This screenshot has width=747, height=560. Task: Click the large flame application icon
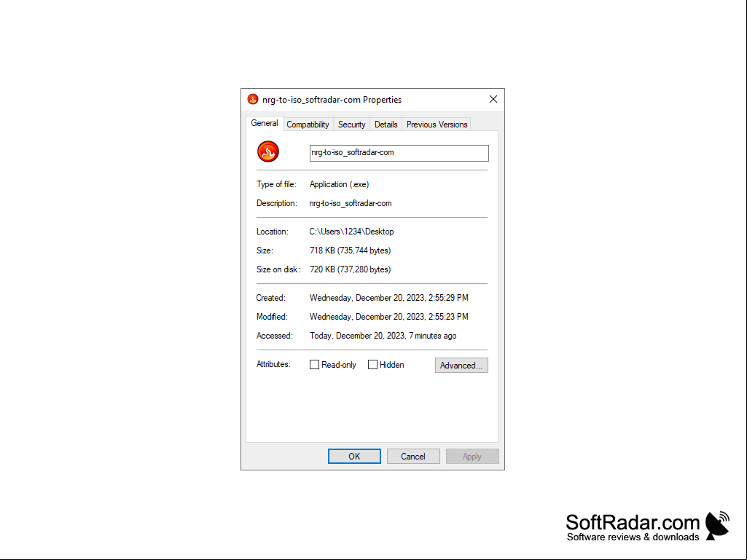click(268, 152)
